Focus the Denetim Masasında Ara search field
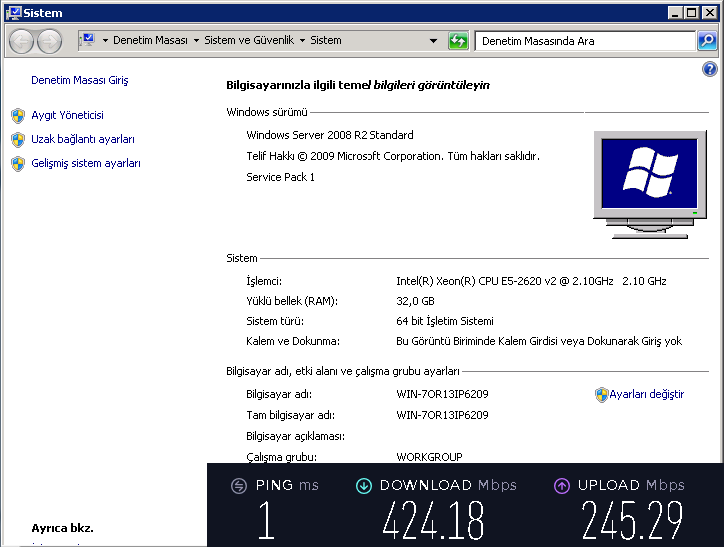This screenshot has width=724, height=547. 585,41
